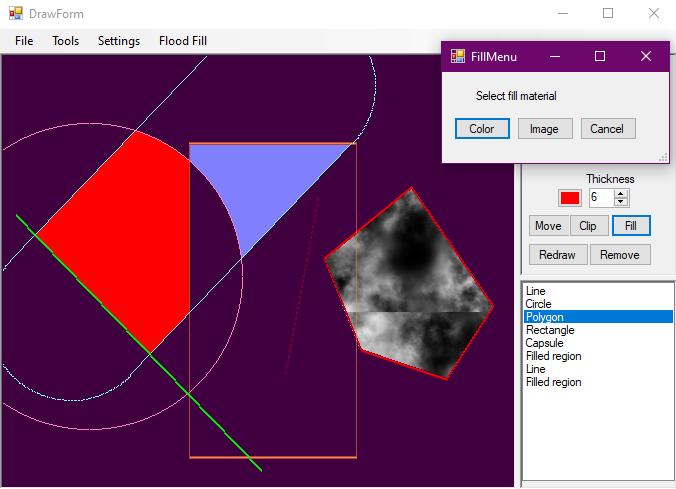
Task: Decrease thickness with the down arrow
Action: pyautogui.click(x=621, y=203)
